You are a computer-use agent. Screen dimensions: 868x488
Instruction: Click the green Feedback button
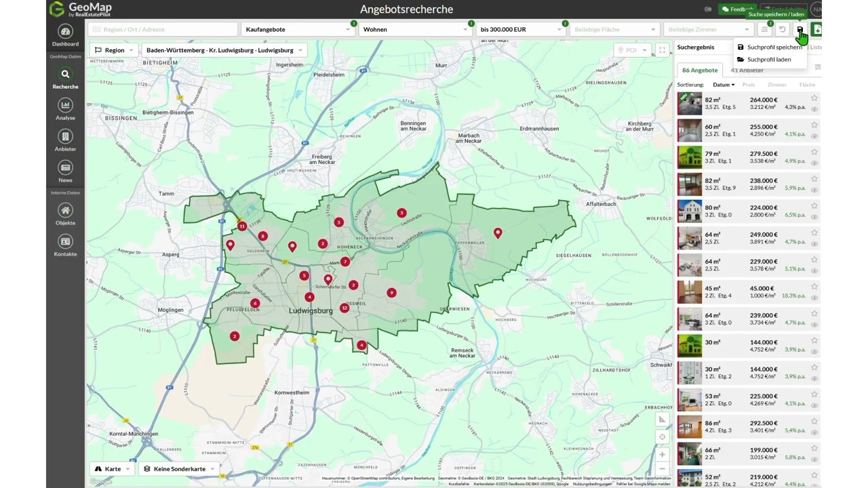click(736, 9)
